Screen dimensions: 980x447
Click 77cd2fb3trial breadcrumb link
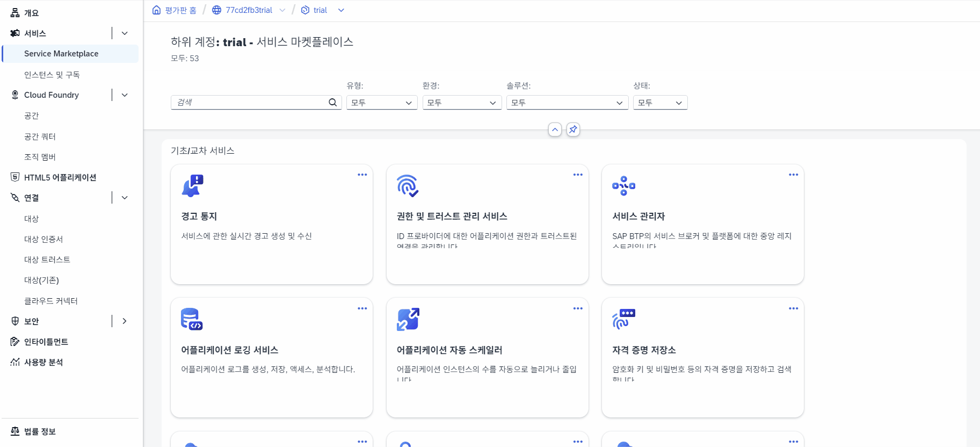249,10
